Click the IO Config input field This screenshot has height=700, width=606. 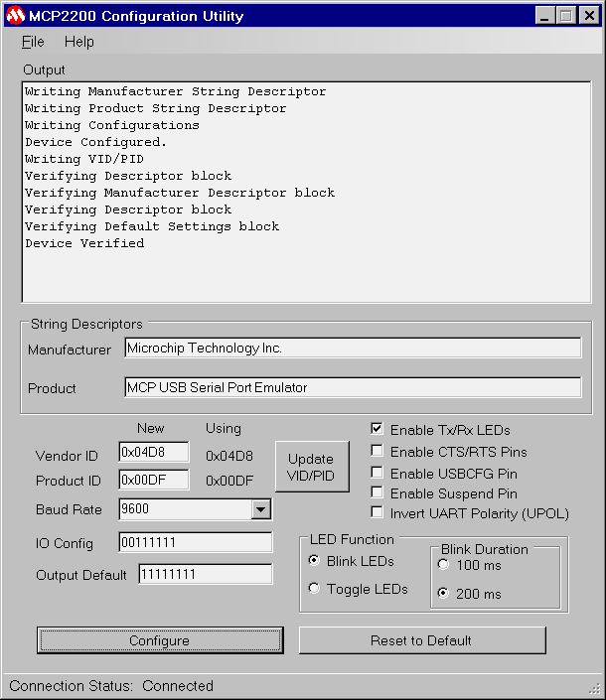pyautogui.click(x=196, y=542)
